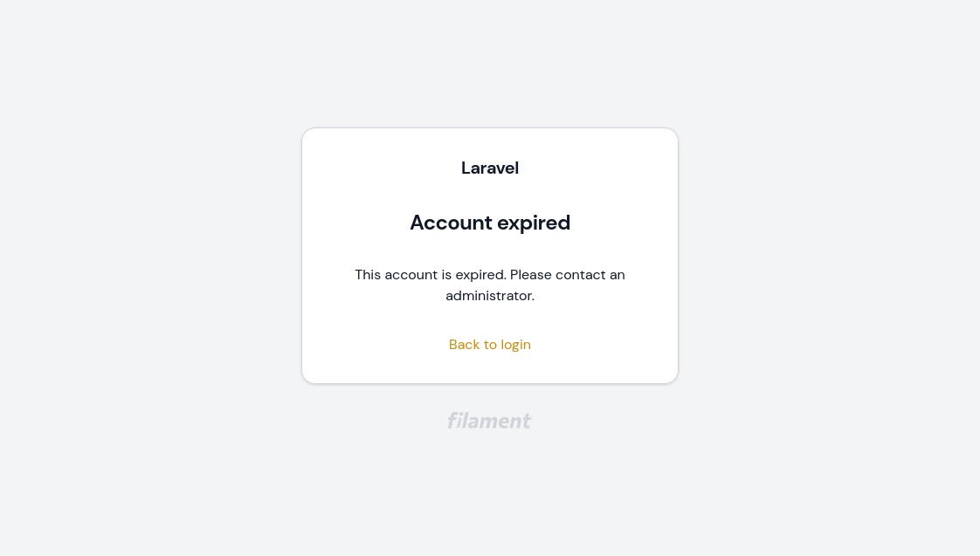The image size is (980, 556).
Task: Click the Laravel label above the heading
Action: click(490, 168)
